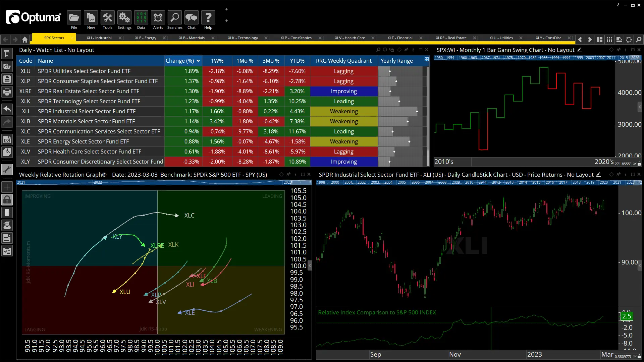Image resolution: width=644 pixels, height=362 pixels.
Task: Switch to XLF - Financial tab
Action: click(x=400, y=38)
